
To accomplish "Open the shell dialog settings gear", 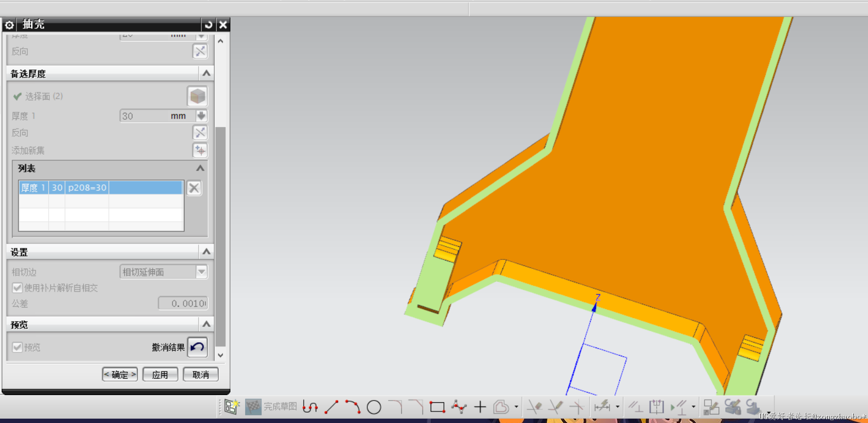I will click(9, 25).
